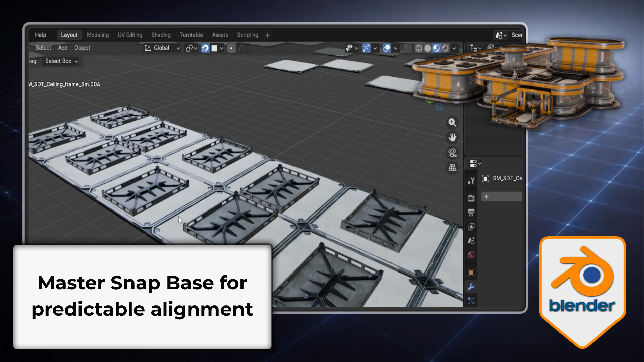Click the add workspace plus button

click(x=267, y=35)
